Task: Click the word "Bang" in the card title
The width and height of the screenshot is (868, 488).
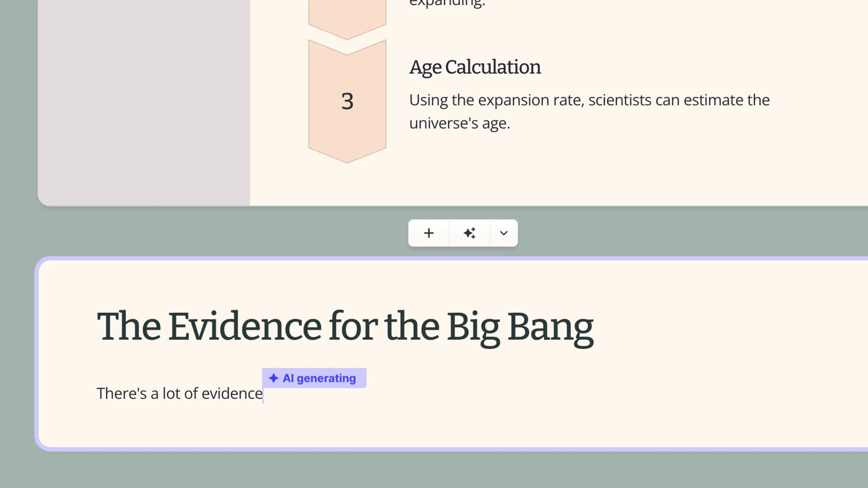Action: tap(550, 327)
